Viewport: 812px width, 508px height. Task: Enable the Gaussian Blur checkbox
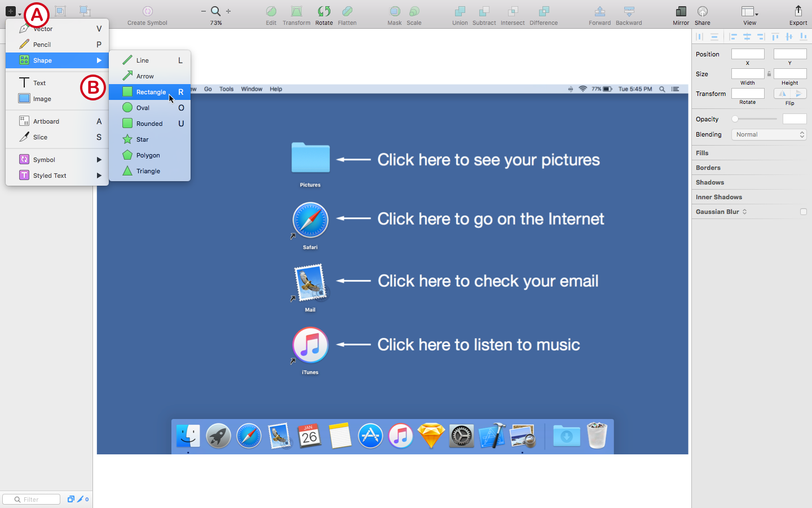804,212
